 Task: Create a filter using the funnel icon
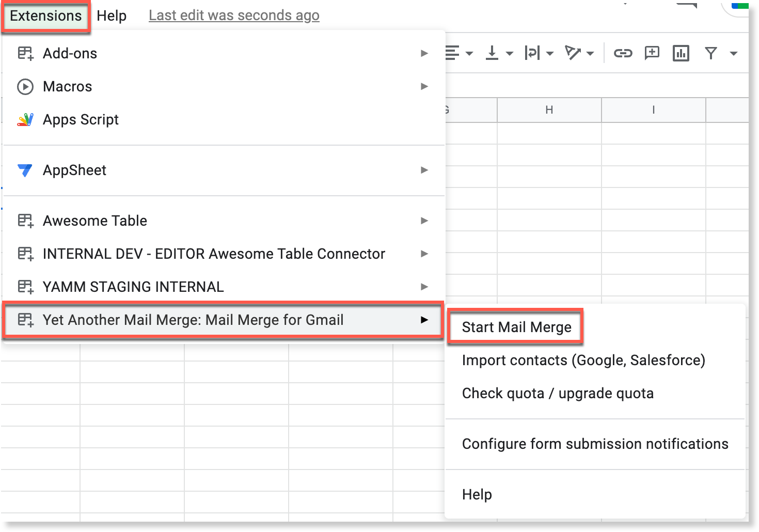(711, 53)
